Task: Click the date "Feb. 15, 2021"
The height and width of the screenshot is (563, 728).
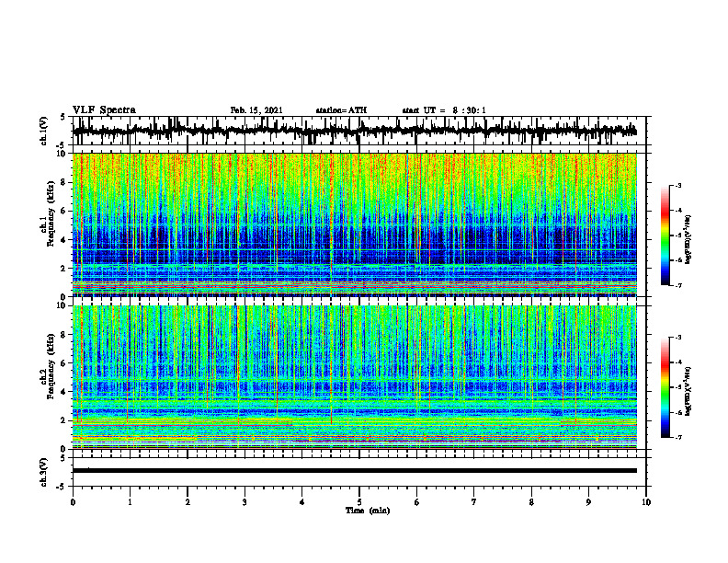Action: point(256,110)
